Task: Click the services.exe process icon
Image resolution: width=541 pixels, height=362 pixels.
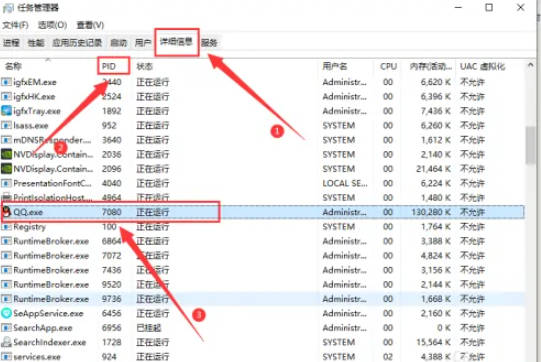Action: click(6, 356)
